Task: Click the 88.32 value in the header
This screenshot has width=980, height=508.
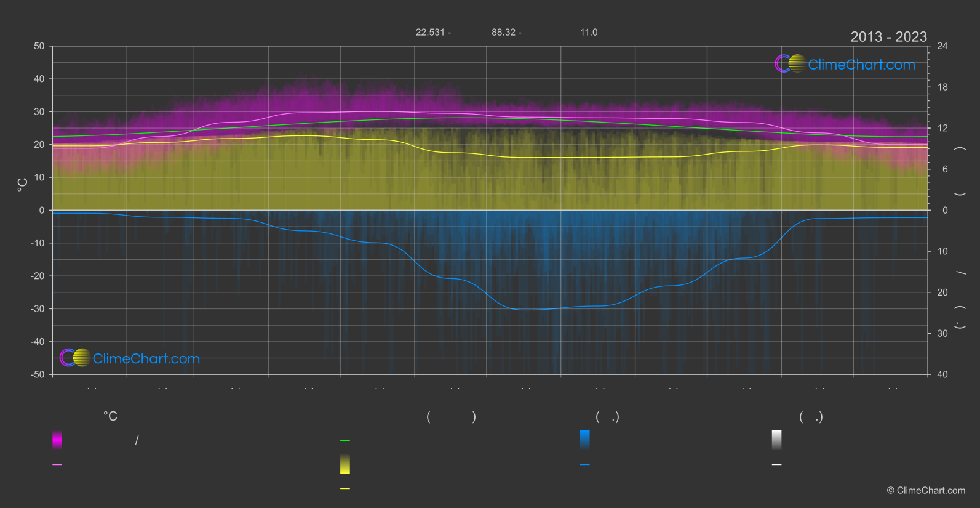Action: [503, 32]
